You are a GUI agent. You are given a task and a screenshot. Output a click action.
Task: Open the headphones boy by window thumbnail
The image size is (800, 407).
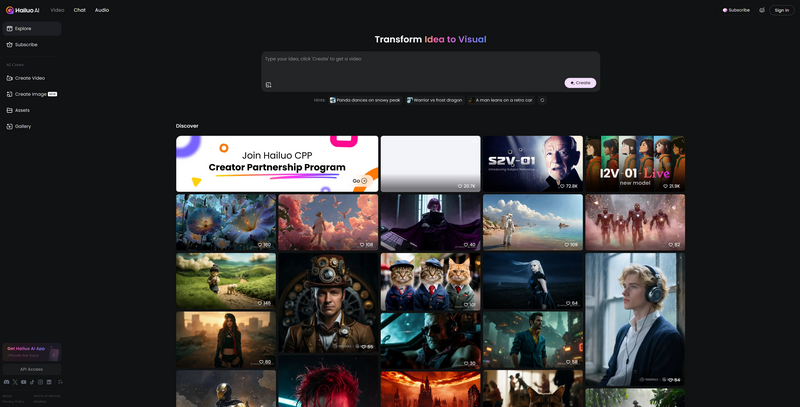[635, 320]
